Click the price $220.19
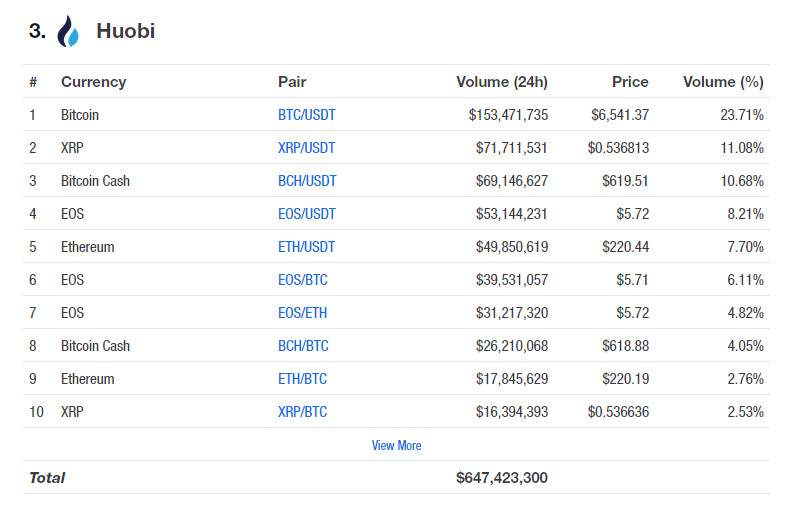 tap(626, 379)
